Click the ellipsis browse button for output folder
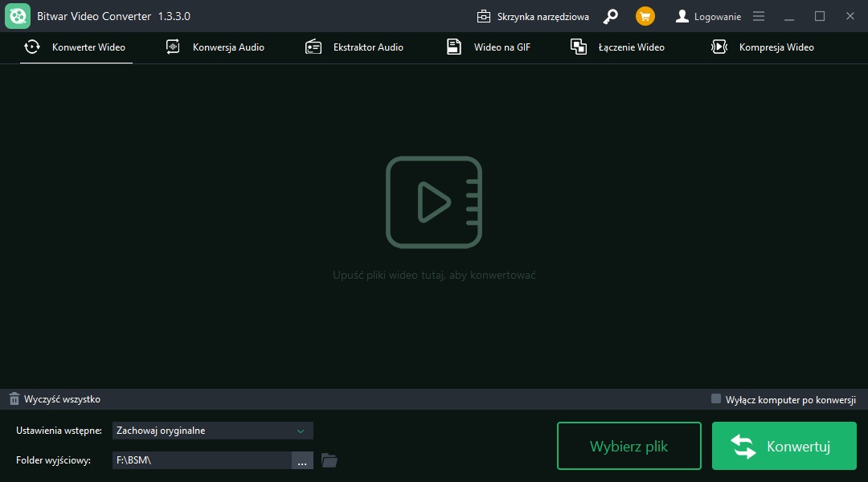The width and height of the screenshot is (868, 482). tap(301, 460)
